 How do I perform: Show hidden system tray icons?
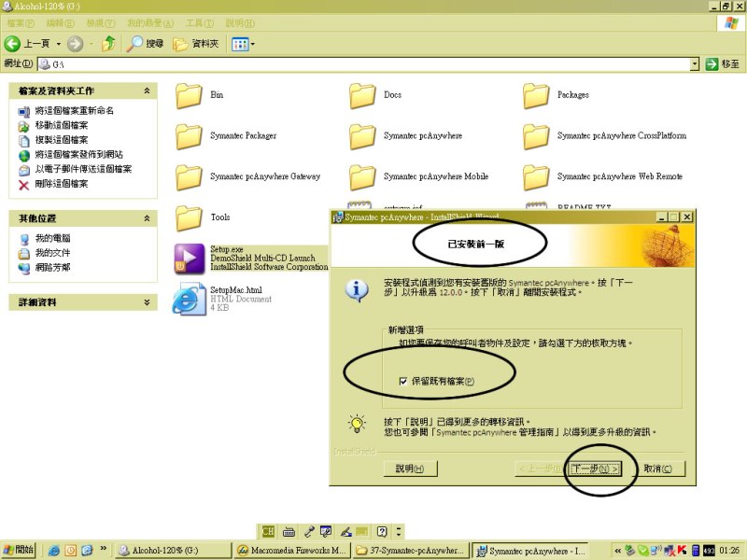(617, 551)
